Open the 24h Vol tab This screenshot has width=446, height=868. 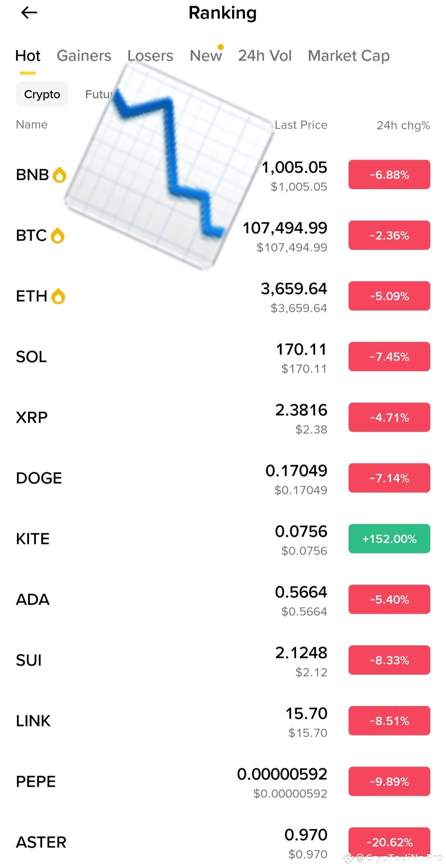click(265, 56)
